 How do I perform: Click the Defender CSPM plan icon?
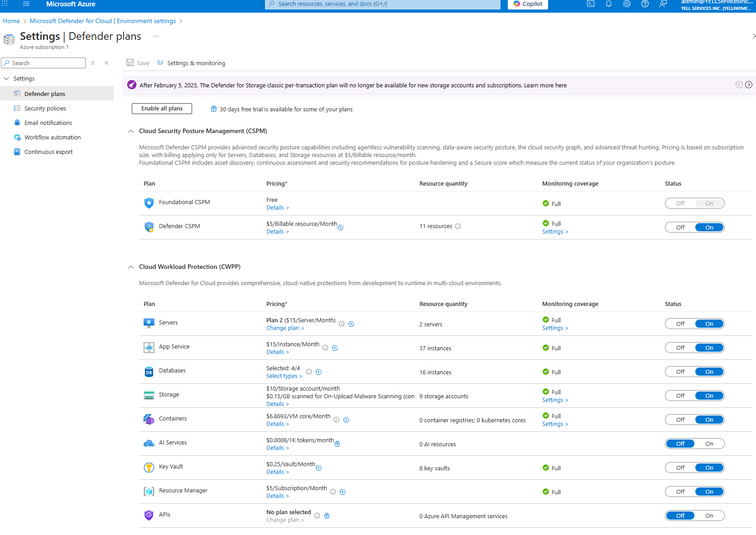tap(149, 227)
